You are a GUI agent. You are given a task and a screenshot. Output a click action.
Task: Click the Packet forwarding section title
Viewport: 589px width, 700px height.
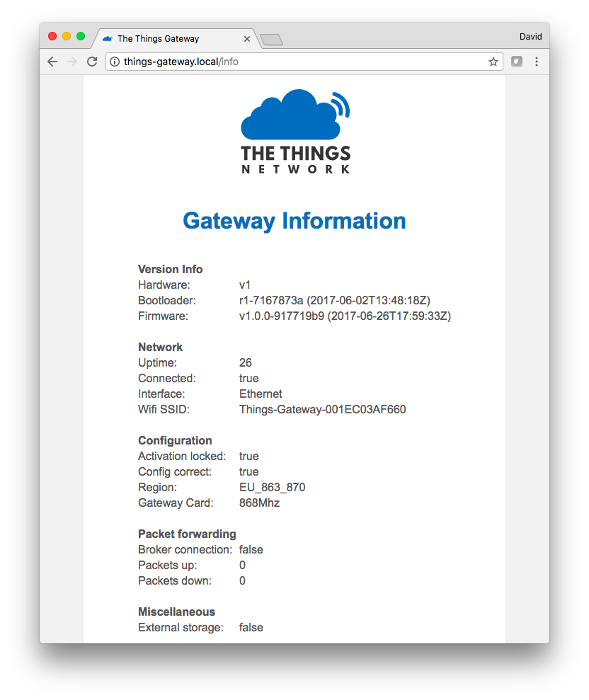[187, 534]
